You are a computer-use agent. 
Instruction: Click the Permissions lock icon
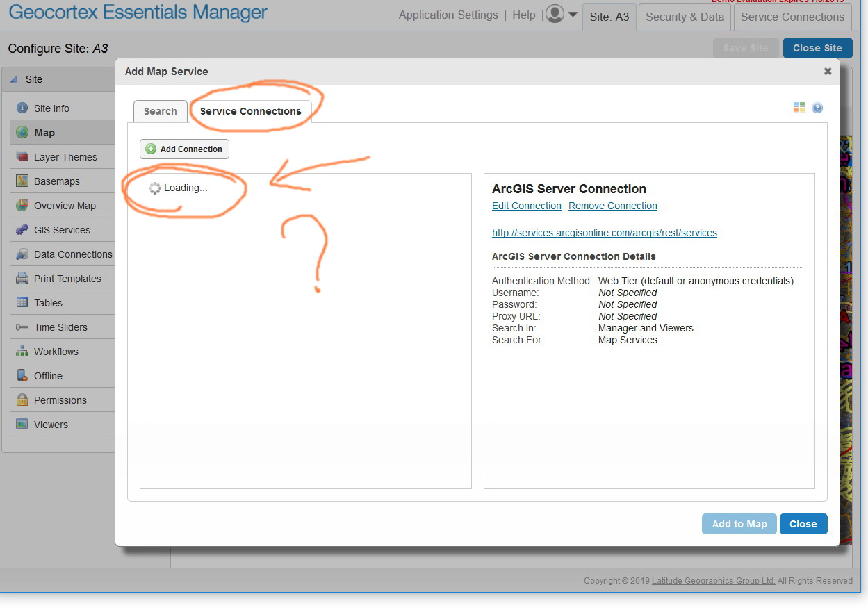[x=22, y=400]
